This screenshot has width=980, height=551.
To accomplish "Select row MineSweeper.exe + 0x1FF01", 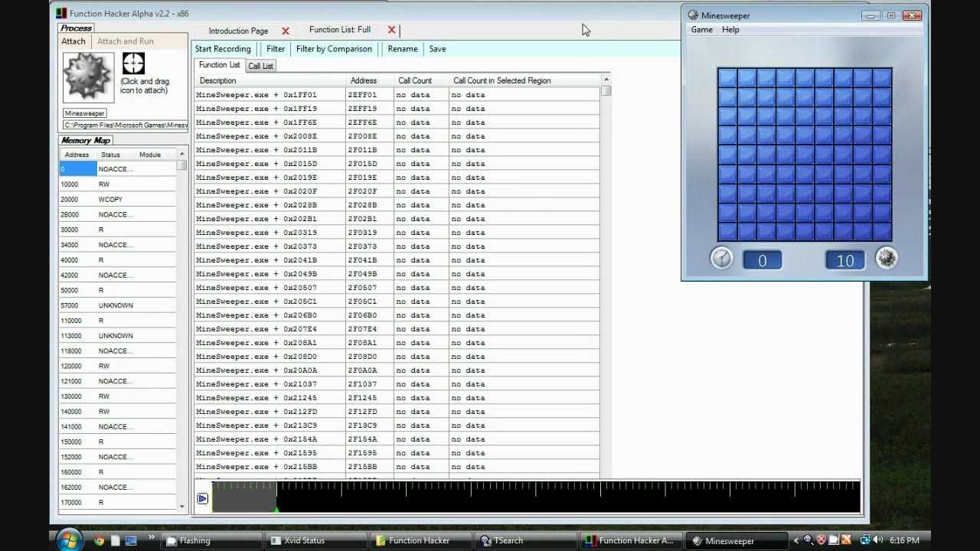I will coord(397,95).
